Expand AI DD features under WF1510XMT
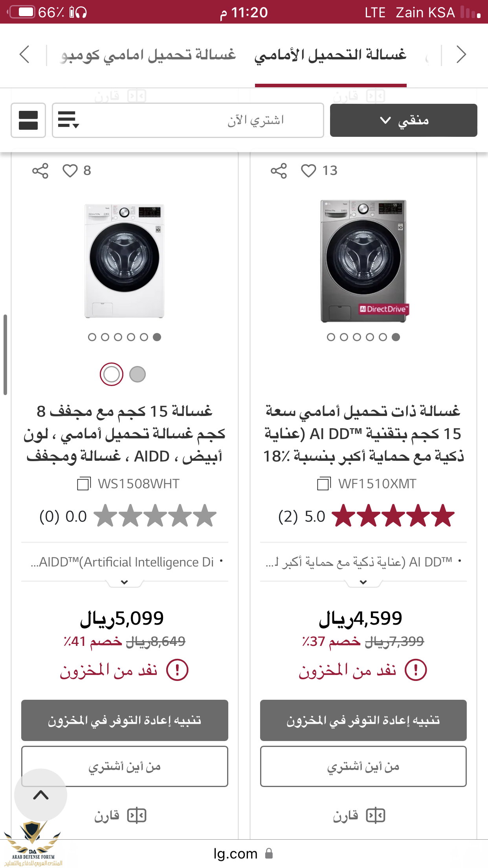Image resolution: width=488 pixels, height=868 pixels. coord(363,582)
